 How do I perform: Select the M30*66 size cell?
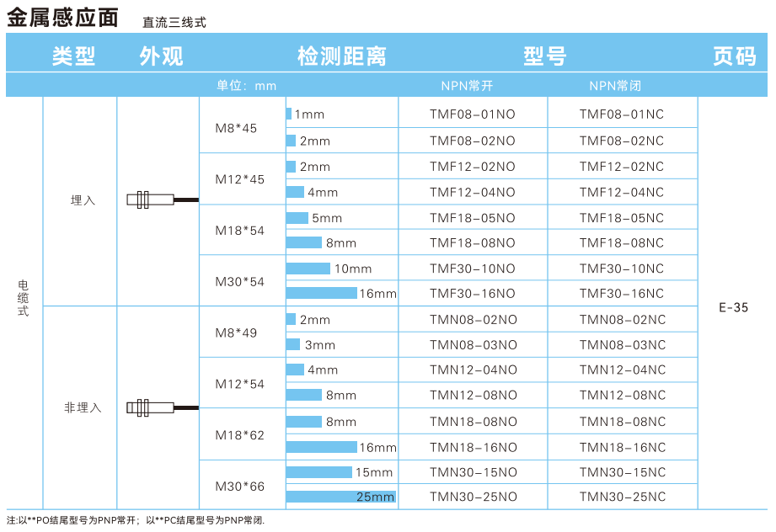click(240, 486)
